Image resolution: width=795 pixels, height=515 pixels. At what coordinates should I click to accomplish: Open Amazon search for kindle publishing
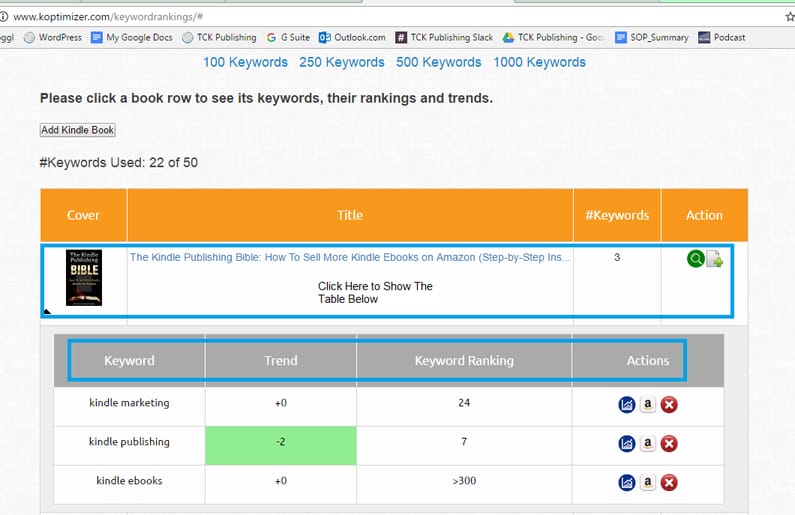pyautogui.click(x=647, y=444)
